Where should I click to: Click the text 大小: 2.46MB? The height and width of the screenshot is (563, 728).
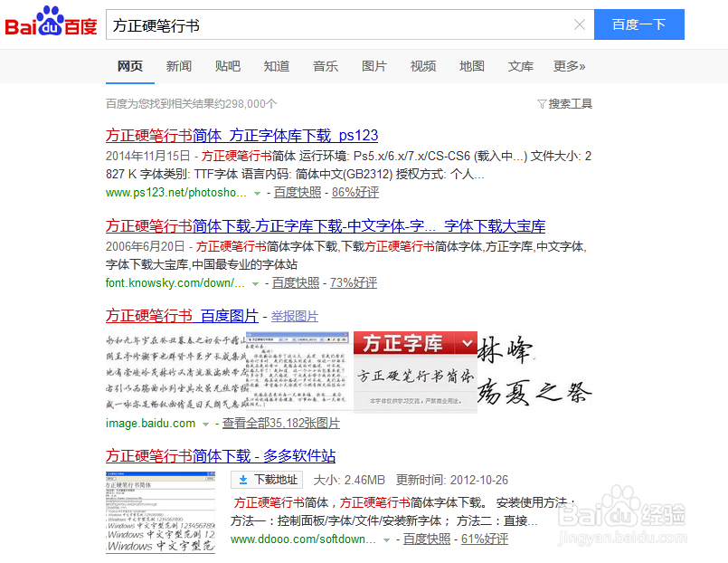pyautogui.click(x=349, y=480)
